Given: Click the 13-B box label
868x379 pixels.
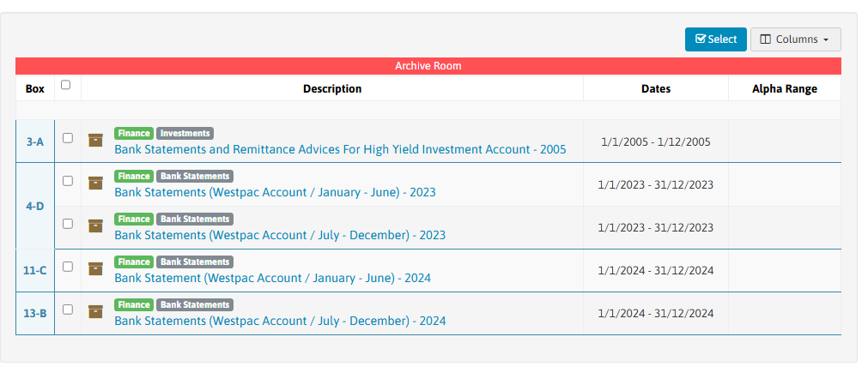Looking at the screenshot, I should point(35,313).
